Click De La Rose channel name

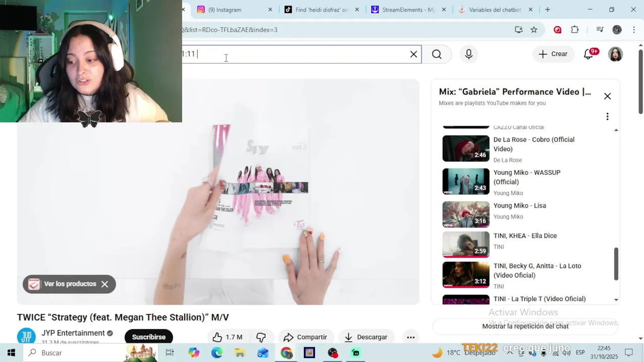click(507, 160)
